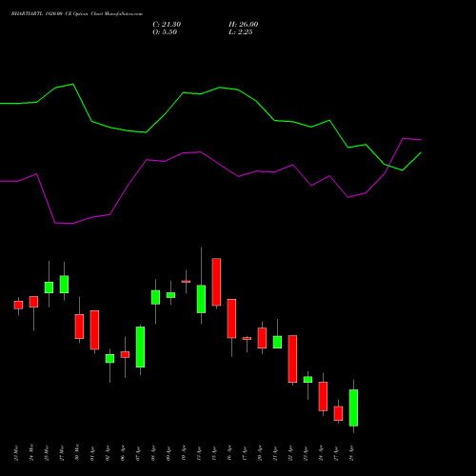Select the tall red candlestick above 22 Apr
Viewport: 476px width, 476px height.
coord(292,359)
